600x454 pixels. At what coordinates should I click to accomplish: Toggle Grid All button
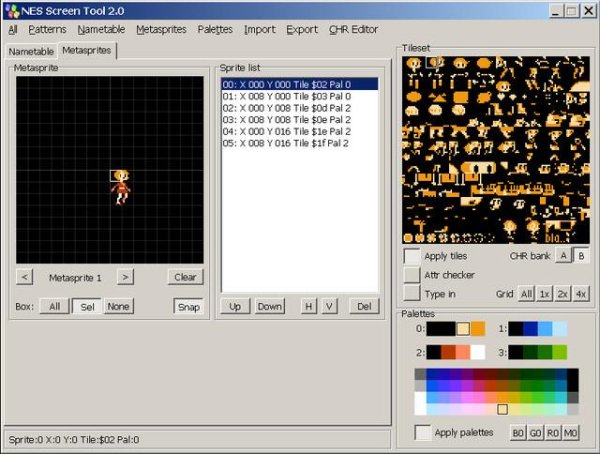526,294
